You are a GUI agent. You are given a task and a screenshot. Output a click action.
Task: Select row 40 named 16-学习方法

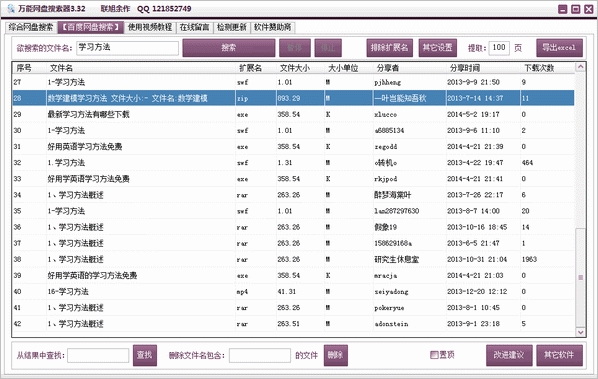(293, 291)
